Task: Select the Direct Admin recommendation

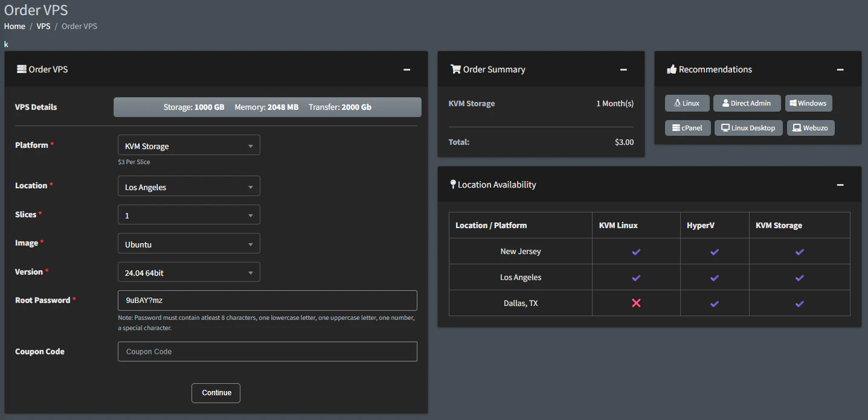Action: [747, 103]
